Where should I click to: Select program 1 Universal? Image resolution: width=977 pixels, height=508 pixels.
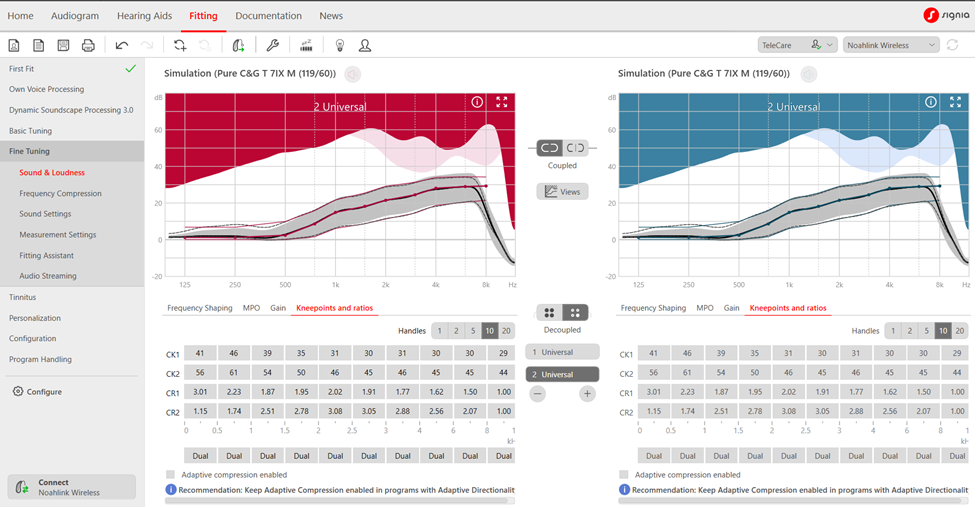[562, 352]
